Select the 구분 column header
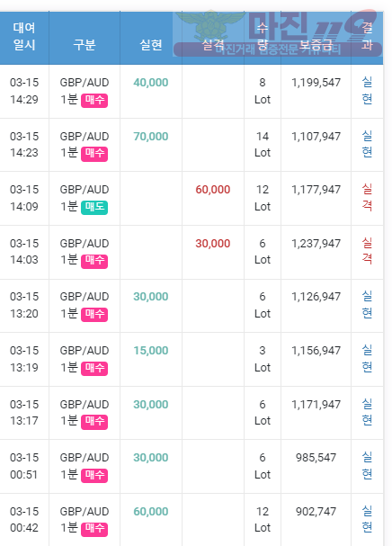Screen dimensions: 392x546 point(85,45)
